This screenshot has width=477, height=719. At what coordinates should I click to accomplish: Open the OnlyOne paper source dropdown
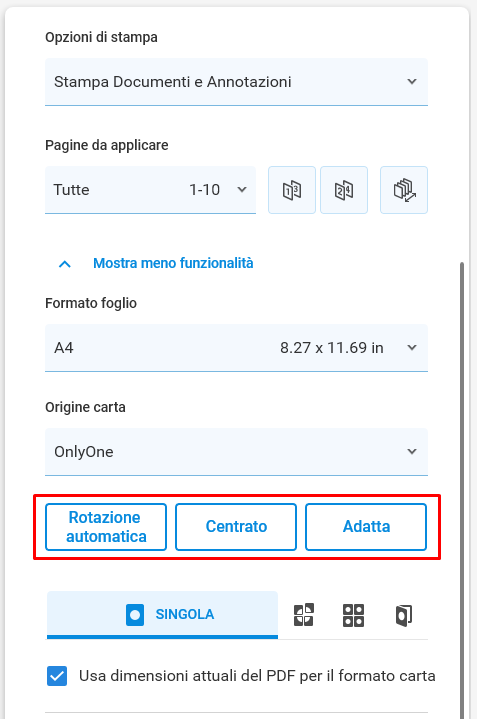point(236,452)
